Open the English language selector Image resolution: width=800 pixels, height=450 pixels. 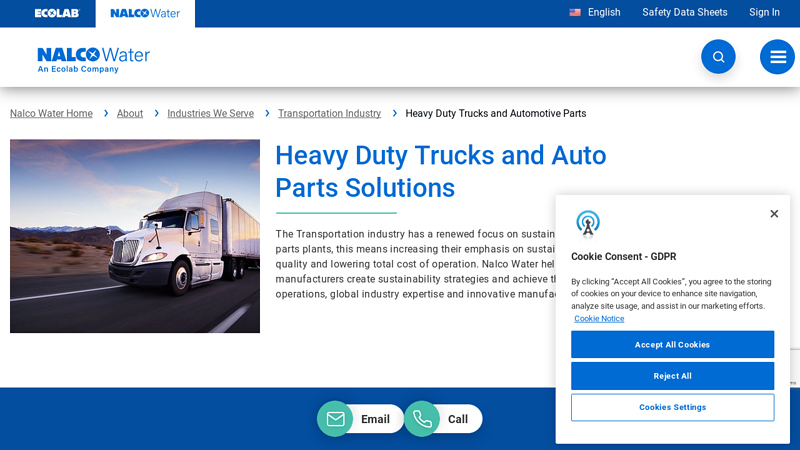coord(604,12)
